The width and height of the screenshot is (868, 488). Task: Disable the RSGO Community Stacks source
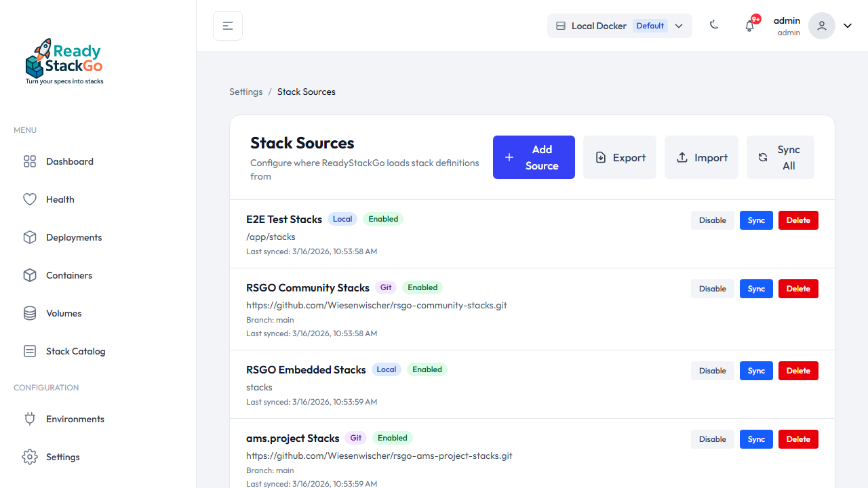coord(712,289)
